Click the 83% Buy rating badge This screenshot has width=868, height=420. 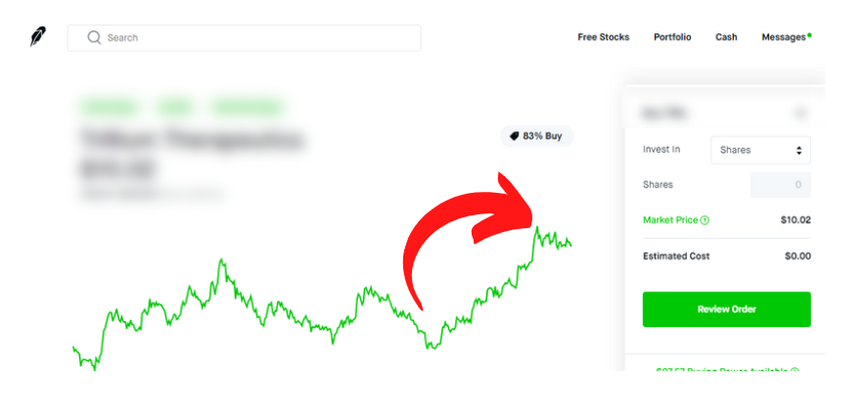click(x=537, y=136)
